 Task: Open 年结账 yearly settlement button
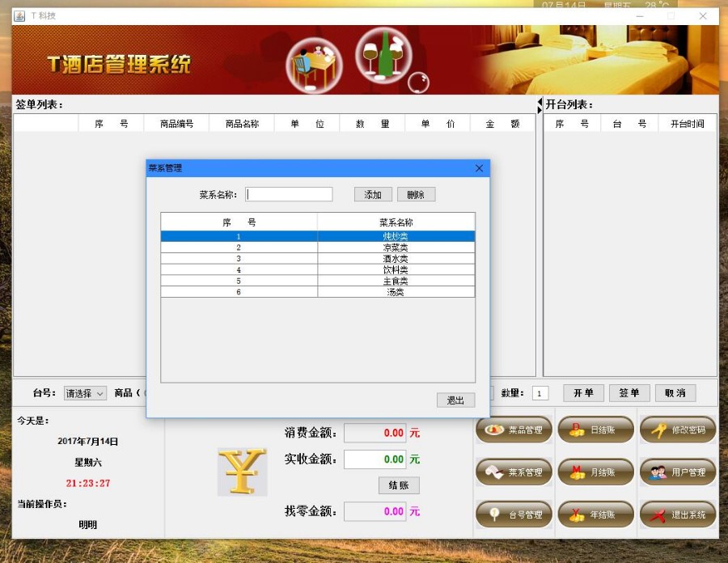(x=595, y=514)
